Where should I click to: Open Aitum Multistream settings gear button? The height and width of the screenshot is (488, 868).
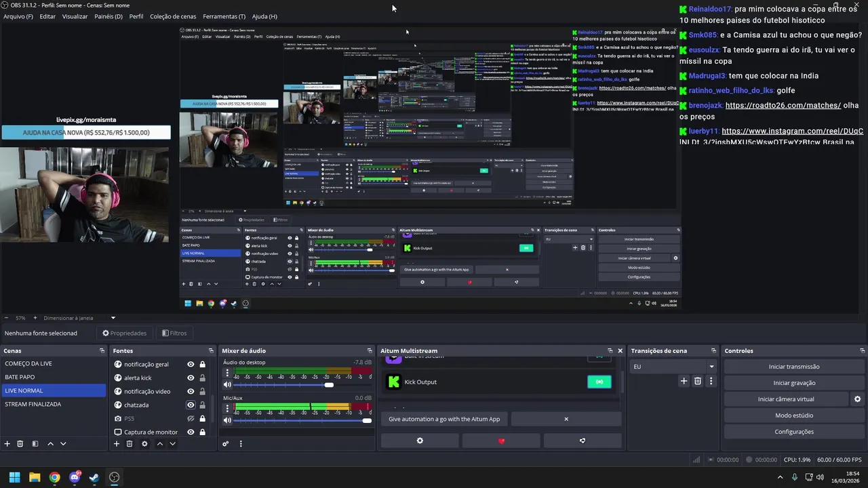(420, 441)
